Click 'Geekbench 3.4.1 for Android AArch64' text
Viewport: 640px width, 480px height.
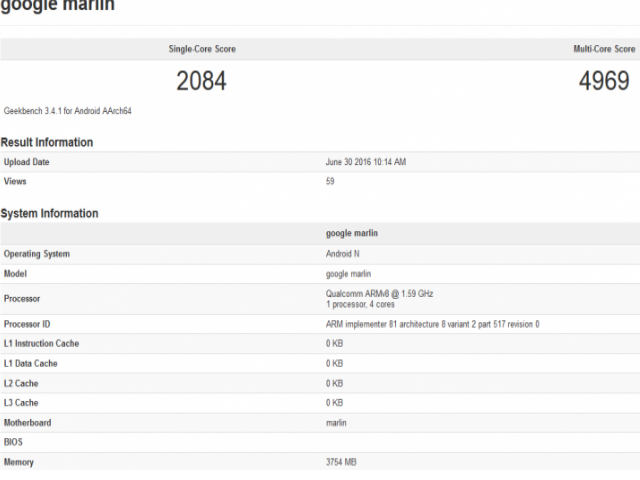click(x=68, y=111)
